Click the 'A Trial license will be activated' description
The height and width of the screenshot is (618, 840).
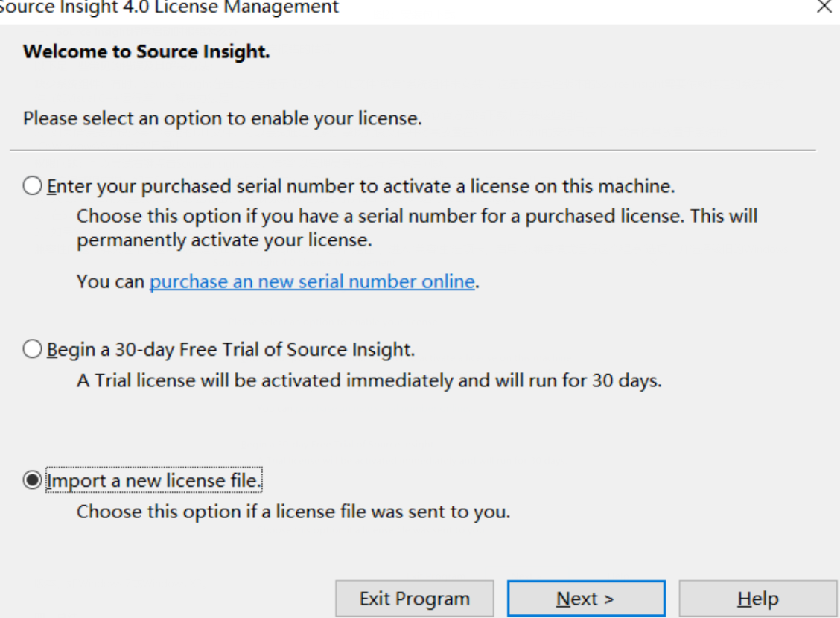coord(369,380)
